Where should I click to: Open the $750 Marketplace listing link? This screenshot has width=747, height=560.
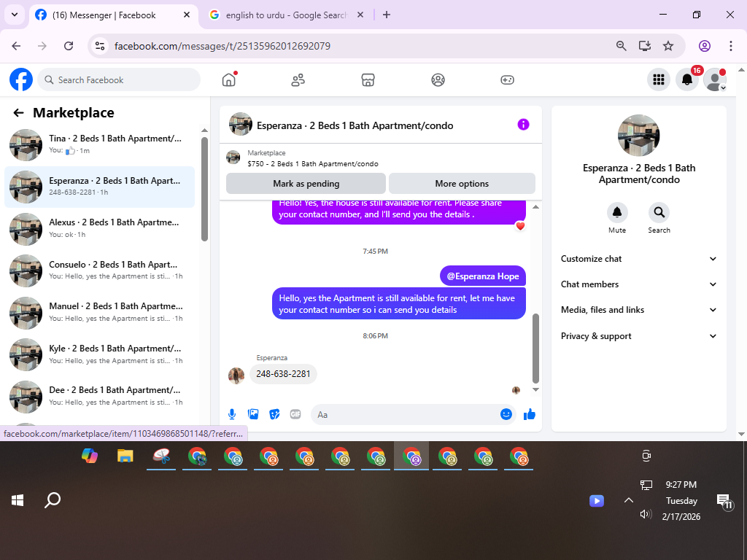pos(312,164)
